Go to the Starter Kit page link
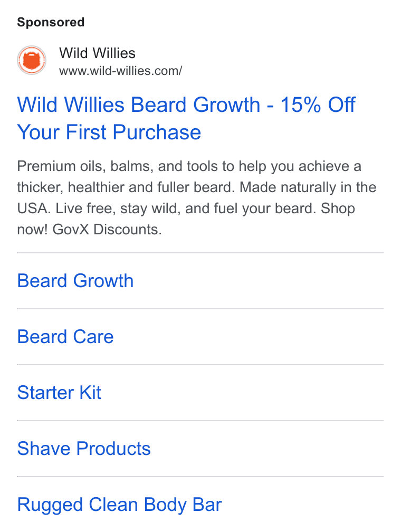 click(x=59, y=393)
